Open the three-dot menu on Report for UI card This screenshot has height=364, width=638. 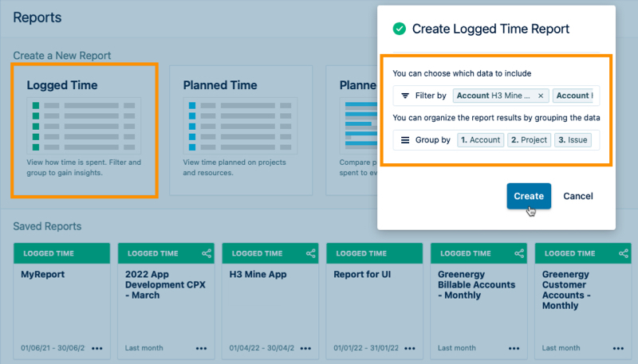[x=410, y=348]
